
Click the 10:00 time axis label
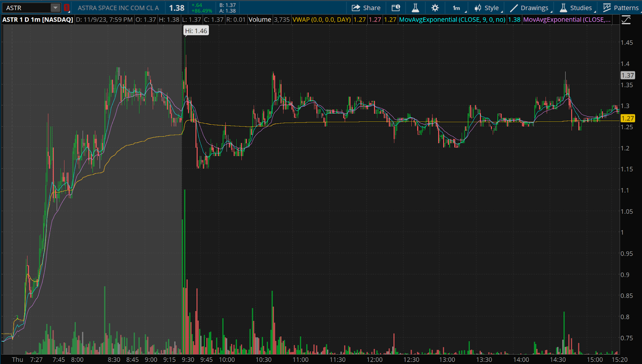coord(227,360)
